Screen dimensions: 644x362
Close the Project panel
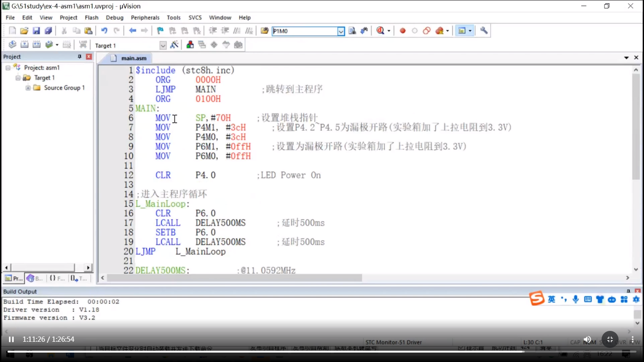pyautogui.click(x=89, y=57)
